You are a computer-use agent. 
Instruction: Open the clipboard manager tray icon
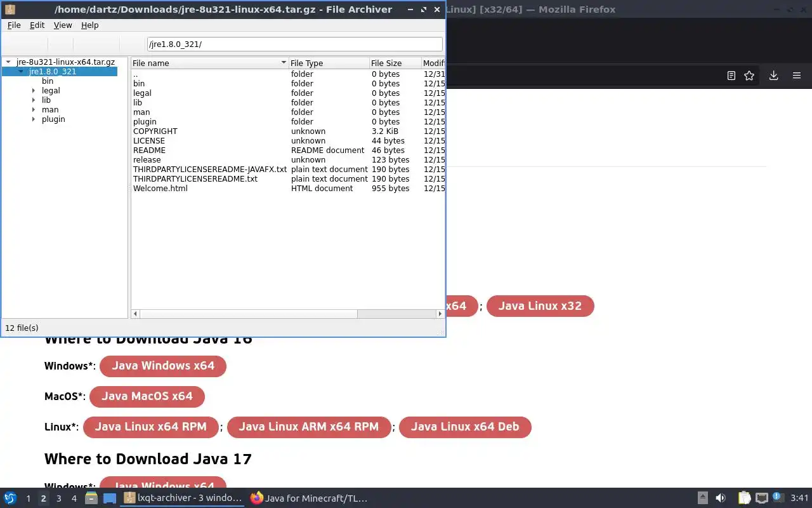744,498
